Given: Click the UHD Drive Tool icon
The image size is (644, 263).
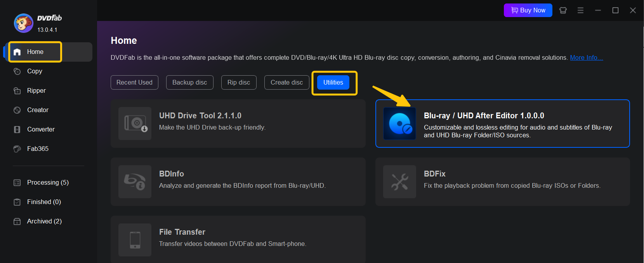Looking at the screenshot, I should pos(135,123).
